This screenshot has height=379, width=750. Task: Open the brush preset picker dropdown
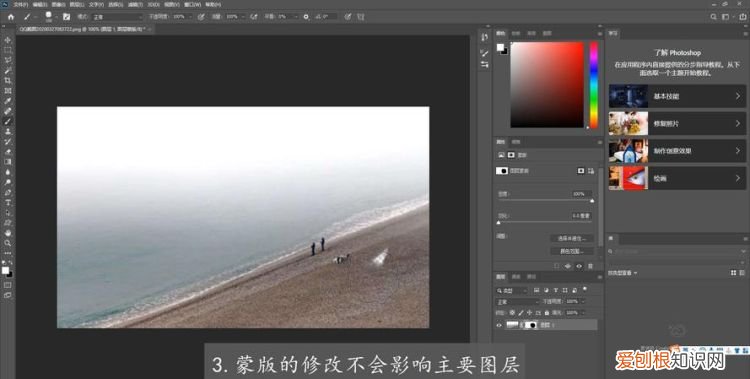[x=56, y=17]
